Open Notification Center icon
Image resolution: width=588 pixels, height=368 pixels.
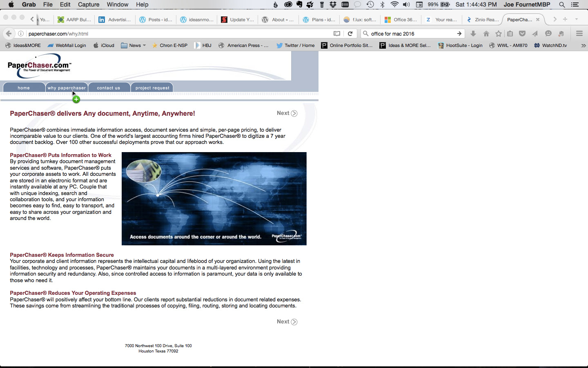pyautogui.click(x=575, y=4)
